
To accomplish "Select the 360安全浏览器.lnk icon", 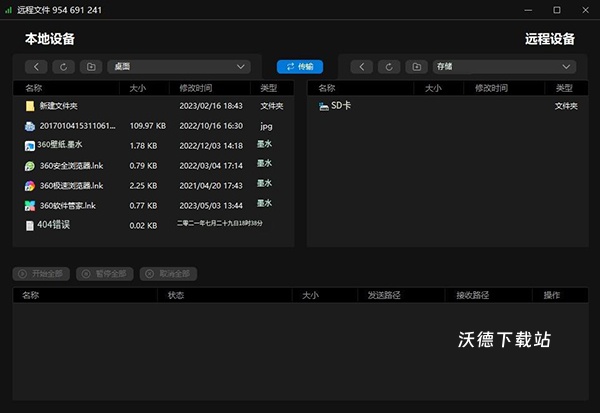I will coord(30,166).
